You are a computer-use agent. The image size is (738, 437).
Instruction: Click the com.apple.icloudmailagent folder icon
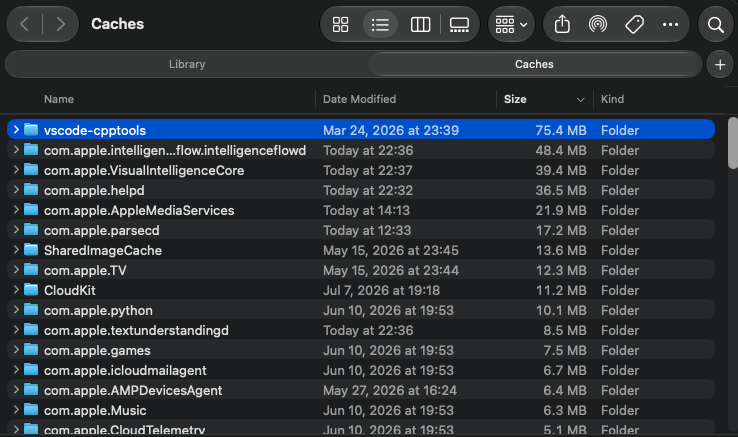(x=31, y=370)
